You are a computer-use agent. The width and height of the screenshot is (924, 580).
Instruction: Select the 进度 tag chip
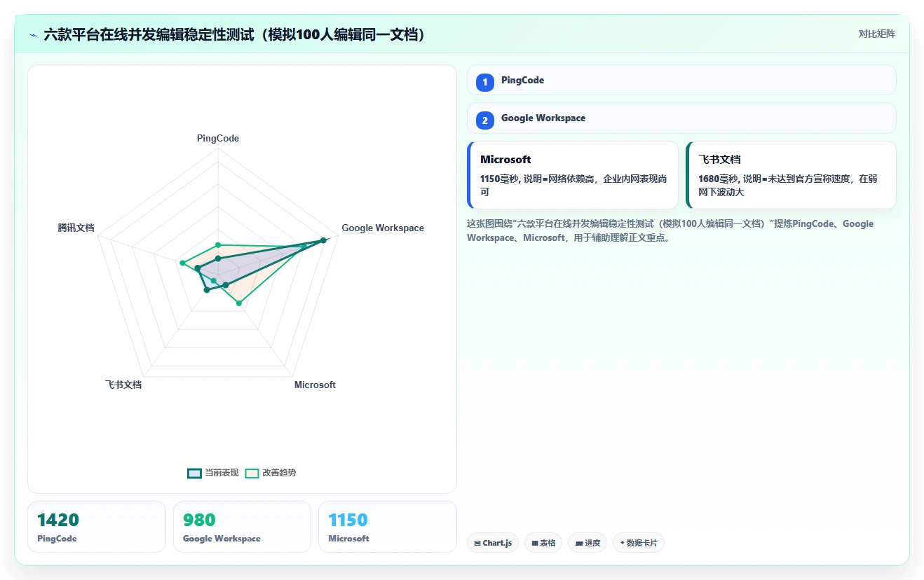(587, 543)
